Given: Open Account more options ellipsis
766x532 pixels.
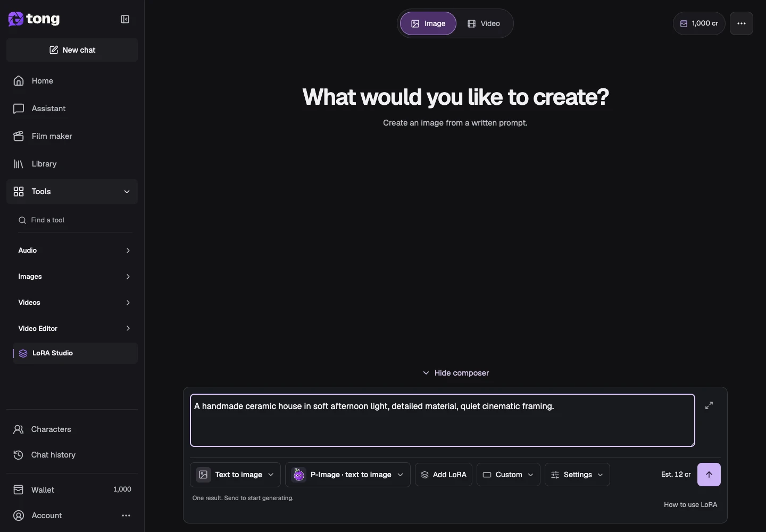Looking at the screenshot, I should click(126, 516).
